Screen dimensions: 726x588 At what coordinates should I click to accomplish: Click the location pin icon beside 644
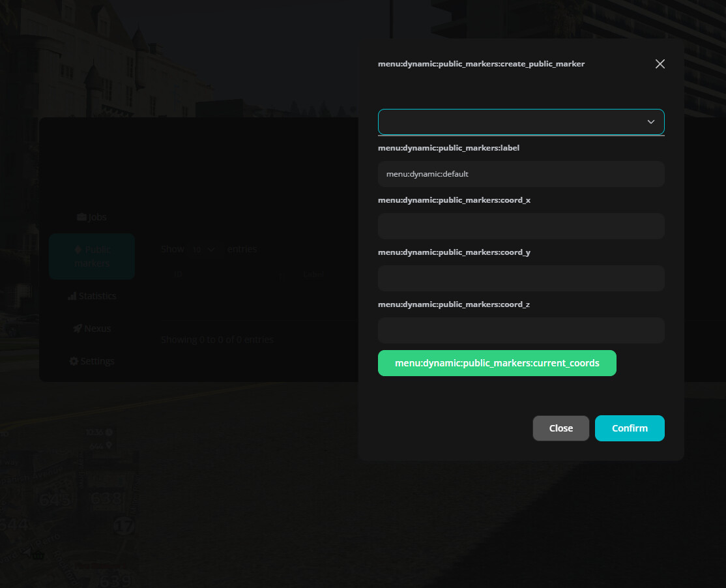(x=109, y=445)
